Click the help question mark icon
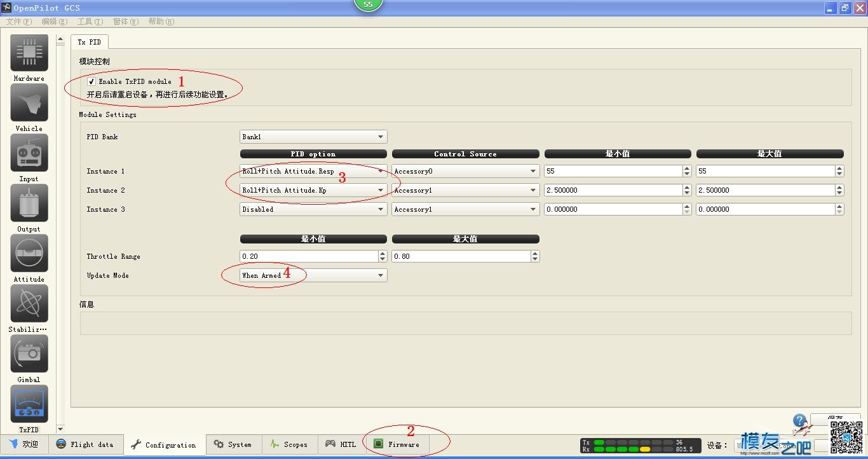The image size is (868, 459). point(799,421)
